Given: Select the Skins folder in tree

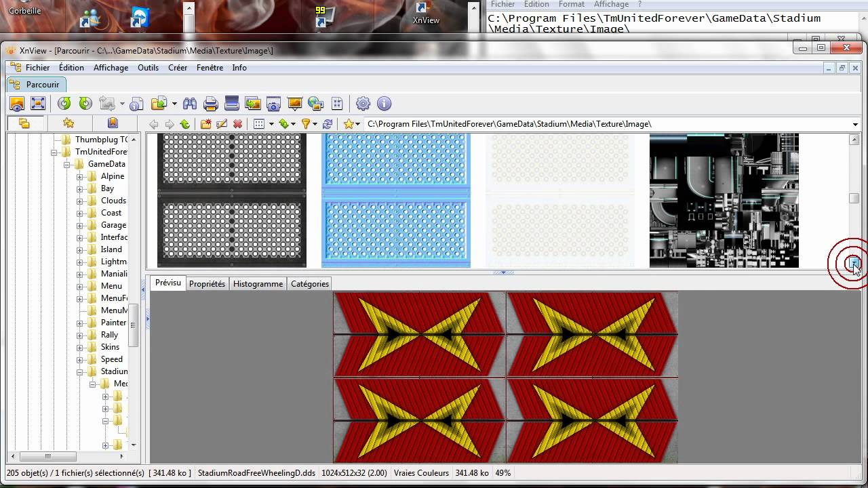Looking at the screenshot, I should (x=110, y=347).
